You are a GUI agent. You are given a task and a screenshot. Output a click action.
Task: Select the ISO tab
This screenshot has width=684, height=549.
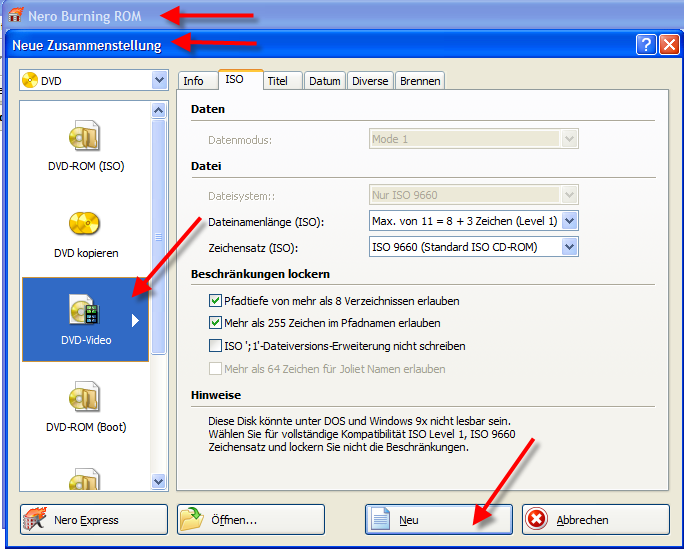click(241, 79)
